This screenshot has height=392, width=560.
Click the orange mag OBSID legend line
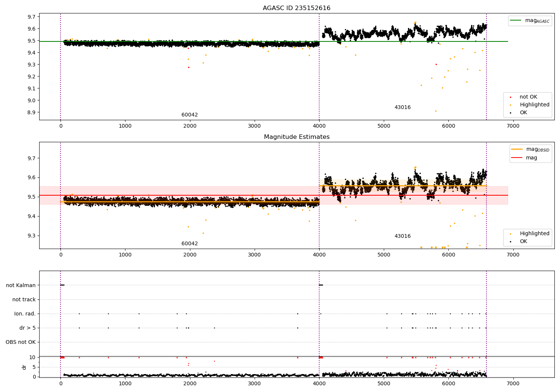(517, 149)
